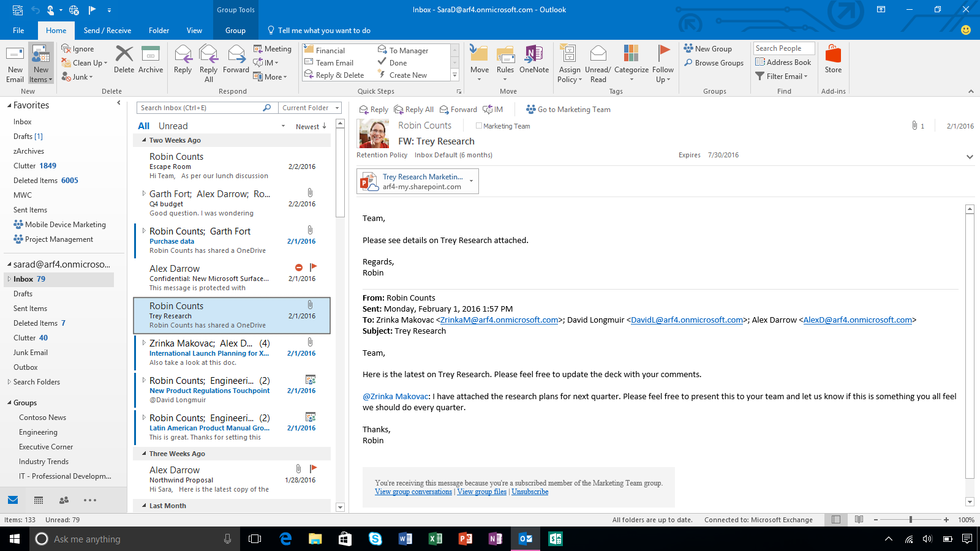Open the Current Folder search scope dropdown
980x551 pixels.
click(311, 108)
